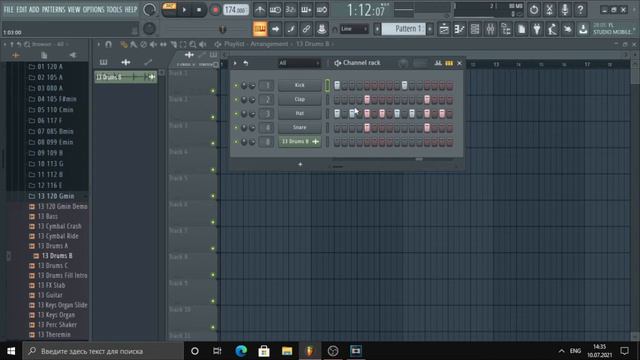Open the EDIT menu
The image size is (640, 360).
[22, 9]
